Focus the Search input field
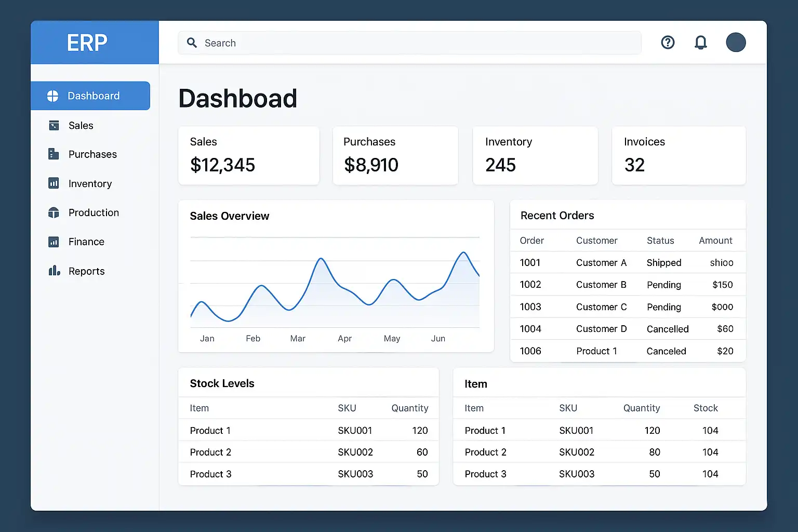Image resolution: width=798 pixels, height=532 pixels. point(416,43)
